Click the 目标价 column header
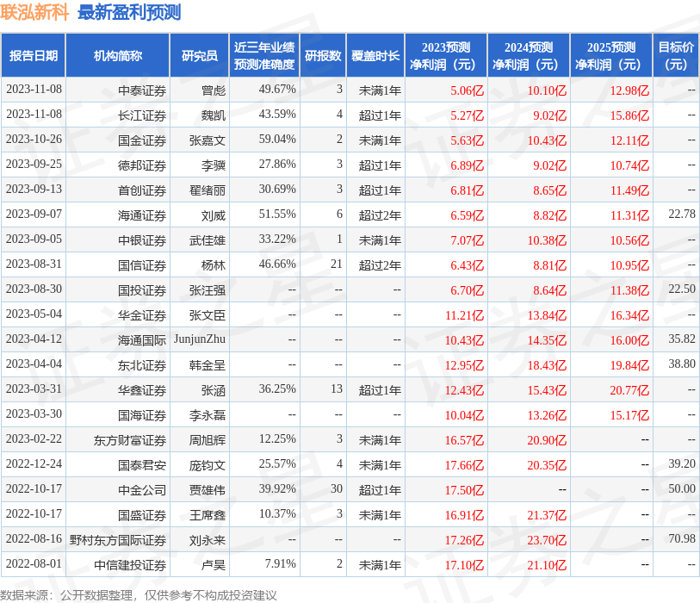Viewport: 700px width, 603px height. point(676,55)
